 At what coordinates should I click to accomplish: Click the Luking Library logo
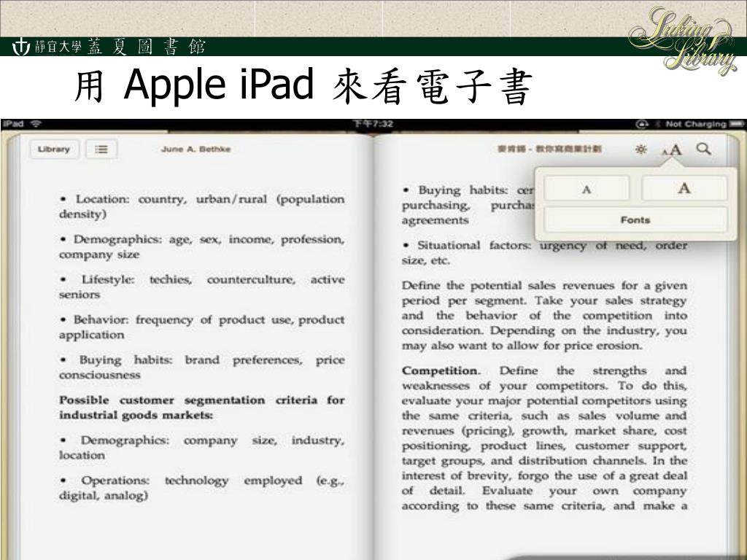click(684, 42)
